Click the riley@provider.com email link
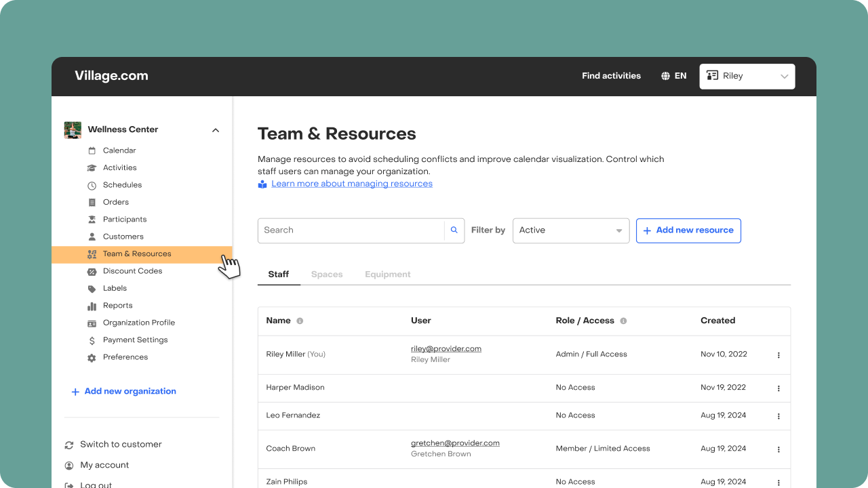Viewport: 868px width, 488px height. [x=446, y=349]
